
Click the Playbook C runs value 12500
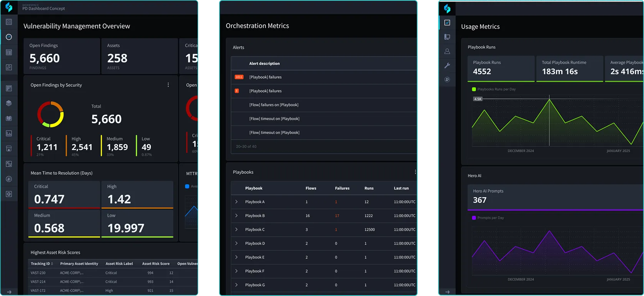370,230
